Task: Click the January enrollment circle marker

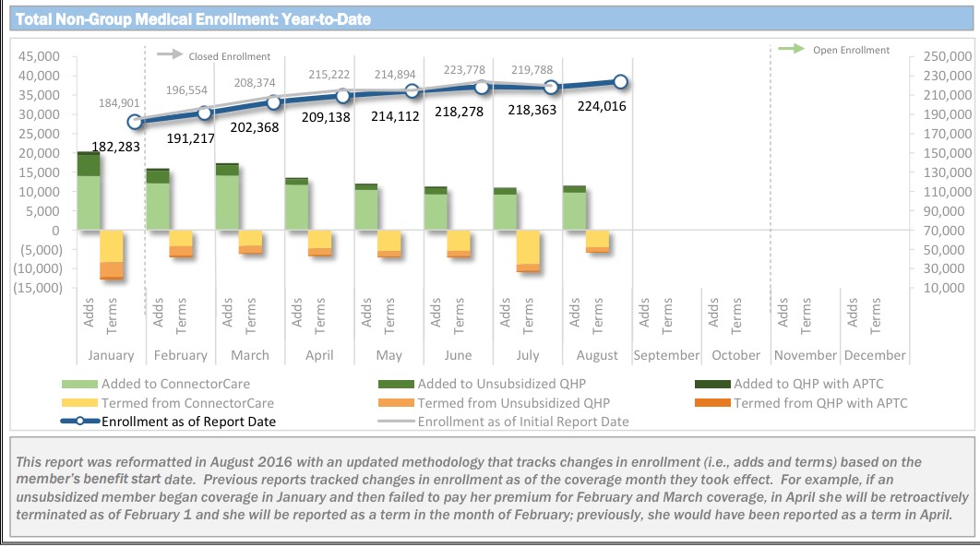Action: tap(136, 122)
